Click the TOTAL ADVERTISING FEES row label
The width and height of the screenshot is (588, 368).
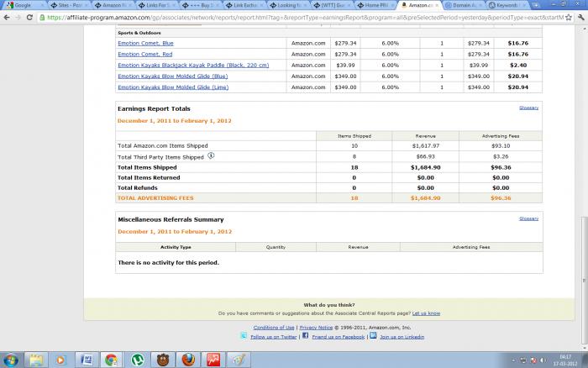tap(155, 197)
